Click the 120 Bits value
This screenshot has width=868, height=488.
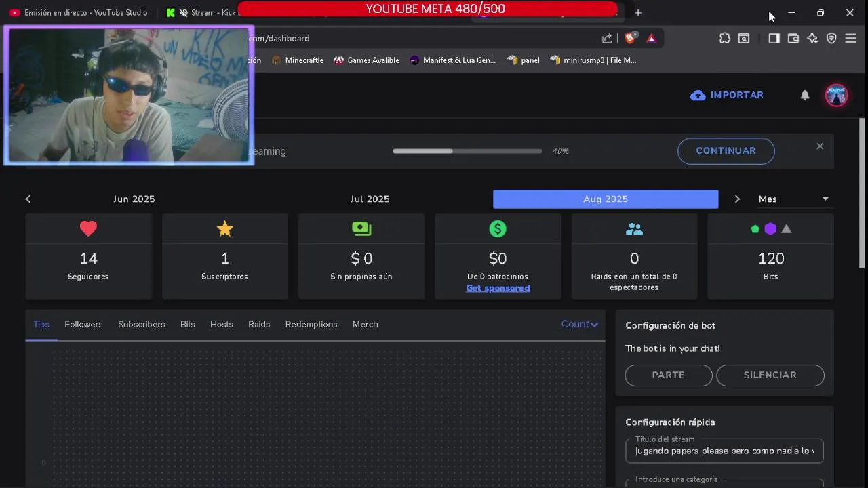[771, 258]
